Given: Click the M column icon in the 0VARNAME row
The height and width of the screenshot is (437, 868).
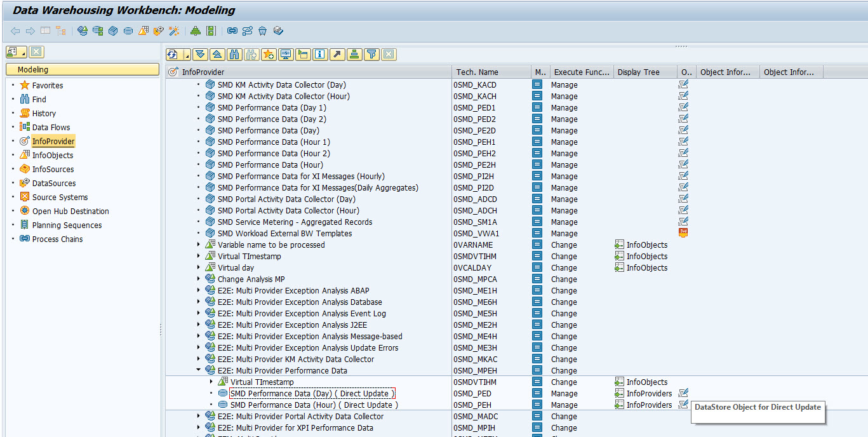Looking at the screenshot, I should pyautogui.click(x=537, y=245).
